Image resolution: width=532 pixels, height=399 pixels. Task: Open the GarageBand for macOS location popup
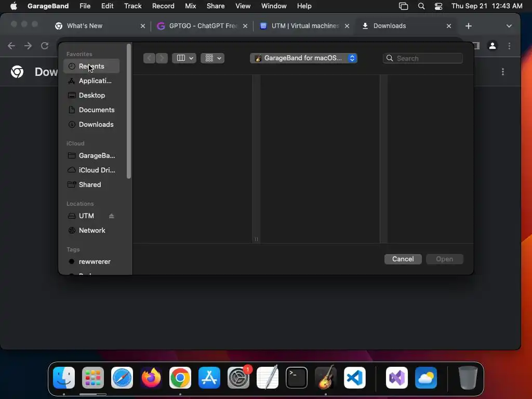pyautogui.click(x=303, y=58)
